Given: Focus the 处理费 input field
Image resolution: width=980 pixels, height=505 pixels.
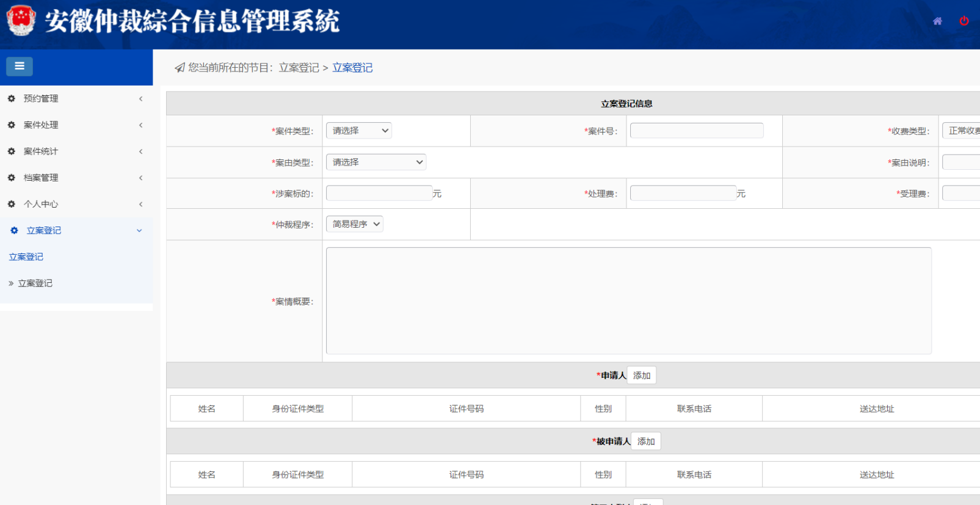Looking at the screenshot, I should click(x=683, y=193).
